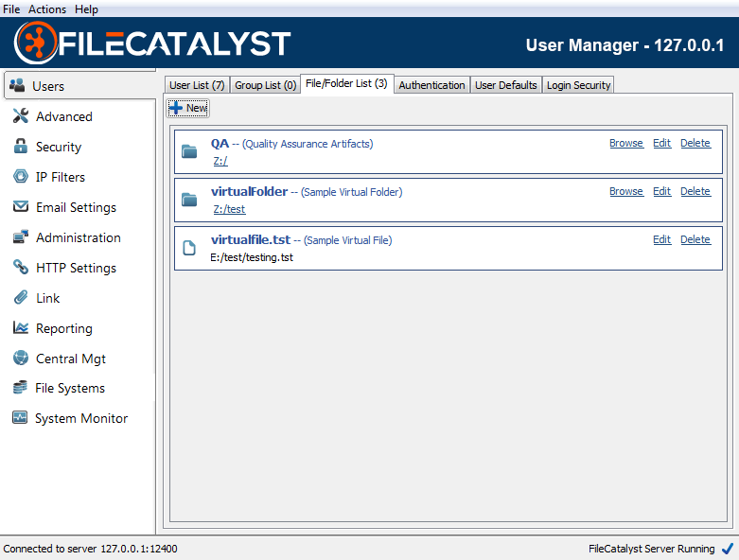Delete the virtualFolder entry
Image resolution: width=739 pixels, height=560 pixels.
pyautogui.click(x=695, y=191)
